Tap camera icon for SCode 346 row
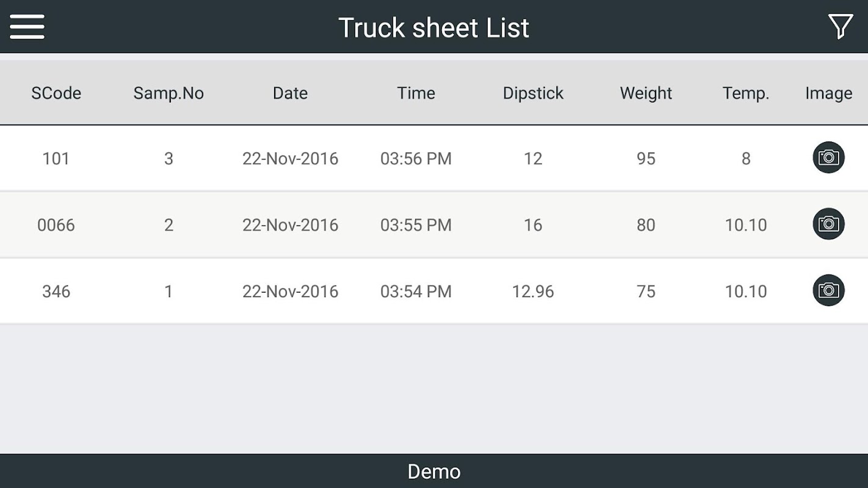Screen dimensions: 868x488 click(828, 290)
